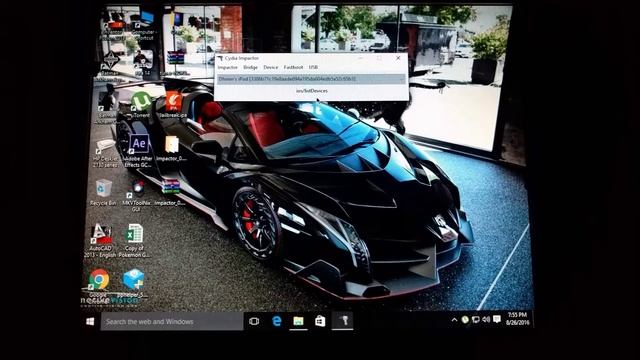Open the volume control in system tray
Viewport: 640px width, 360px height.
[x=486, y=320]
